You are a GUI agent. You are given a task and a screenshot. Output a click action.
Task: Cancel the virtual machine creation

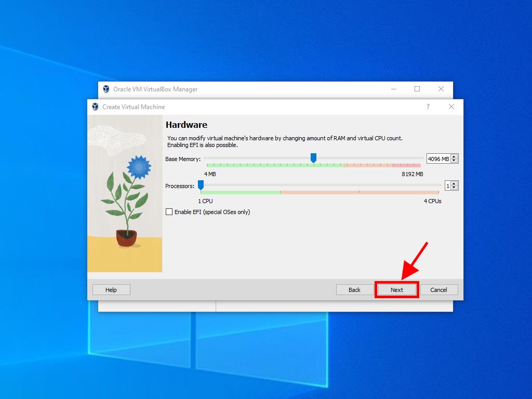438,290
